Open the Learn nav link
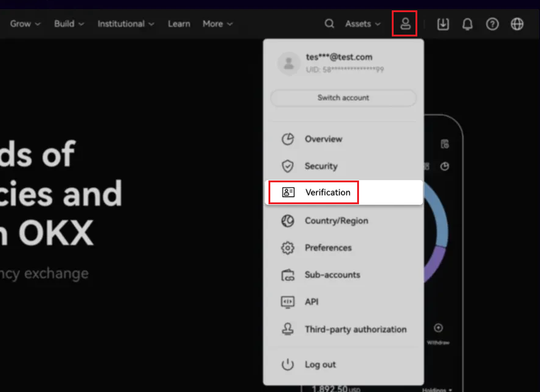The width and height of the screenshot is (540, 392). (x=179, y=24)
